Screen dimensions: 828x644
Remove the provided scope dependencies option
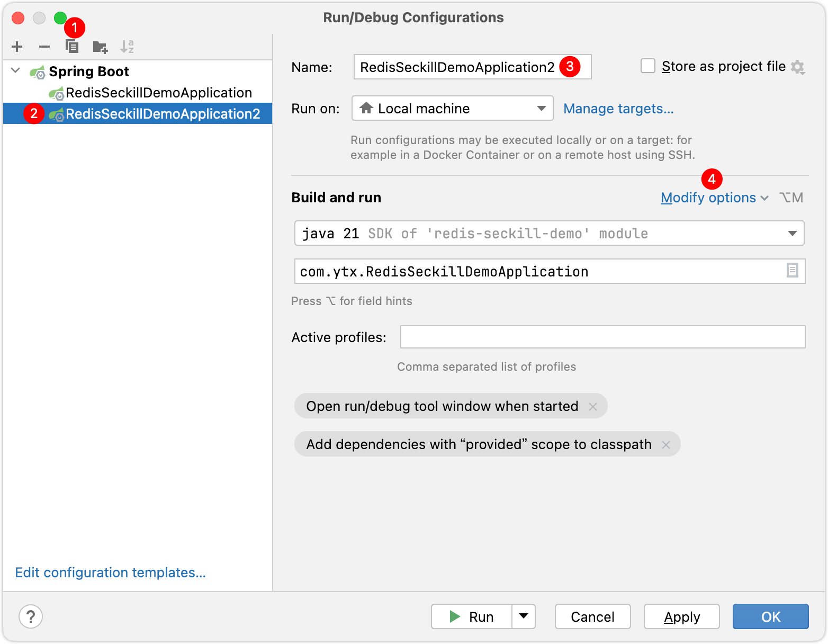667,444
